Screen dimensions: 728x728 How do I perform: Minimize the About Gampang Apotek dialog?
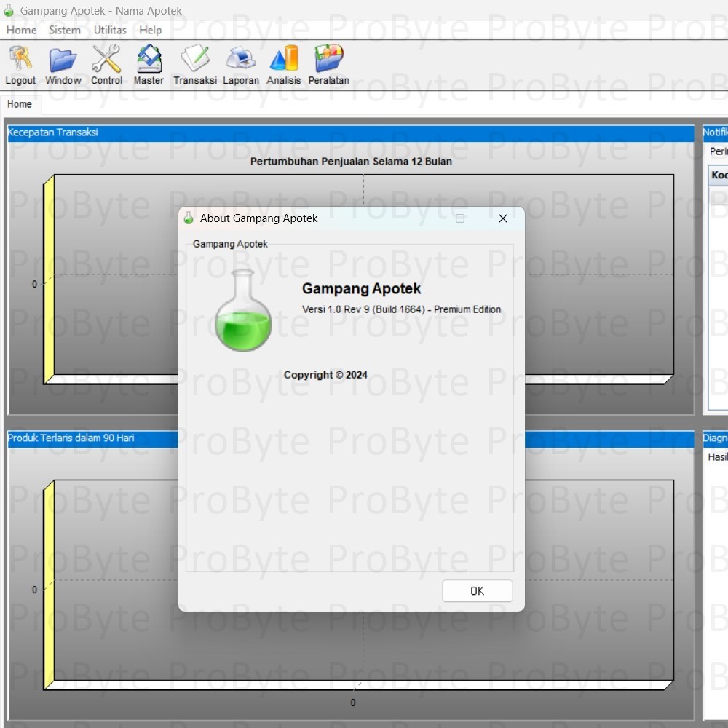click(418, 218)
